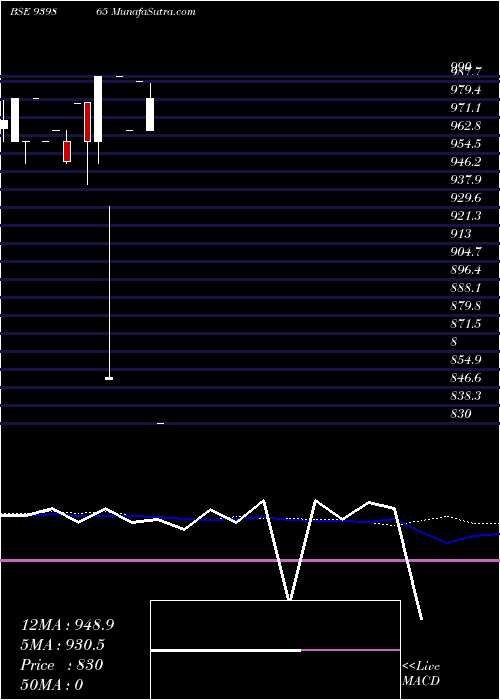Click the 929.6 price axis label
This screenshot has height=700, width=500.
pyautogui.click(x=466, y=198)
